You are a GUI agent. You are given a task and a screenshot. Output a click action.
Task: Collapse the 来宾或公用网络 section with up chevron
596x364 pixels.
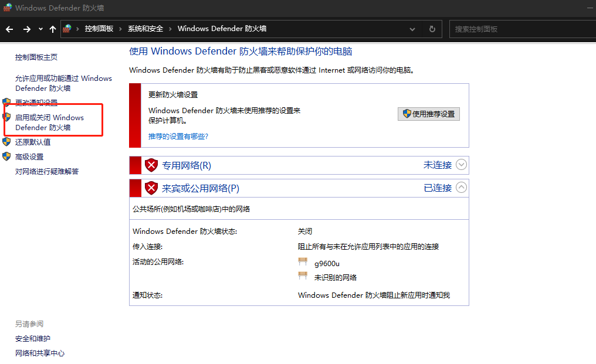[461, 188]
